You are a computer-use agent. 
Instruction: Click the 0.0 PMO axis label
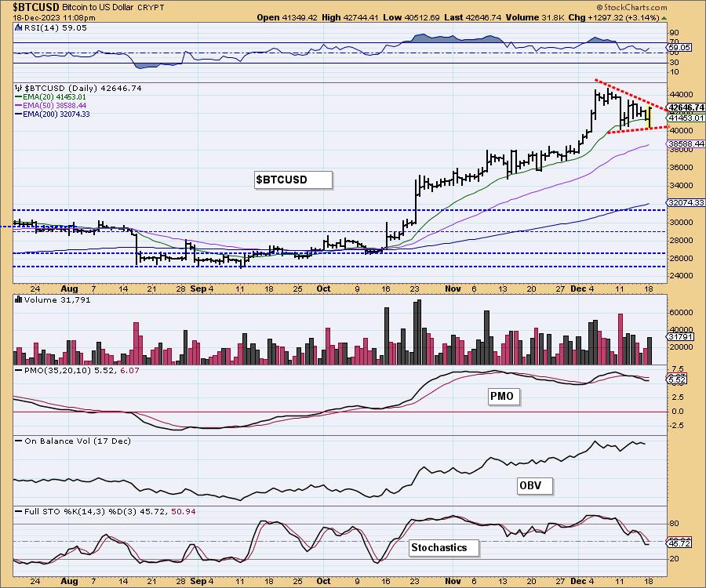(678, 411)
